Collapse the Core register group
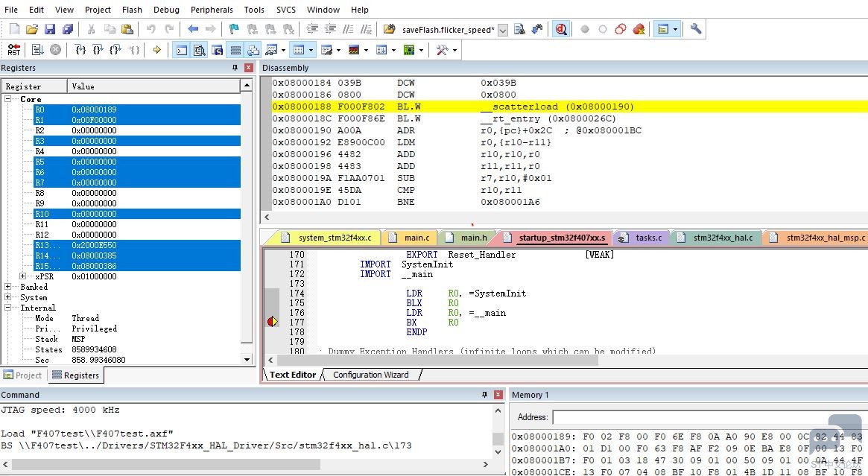 pos(8,99)
